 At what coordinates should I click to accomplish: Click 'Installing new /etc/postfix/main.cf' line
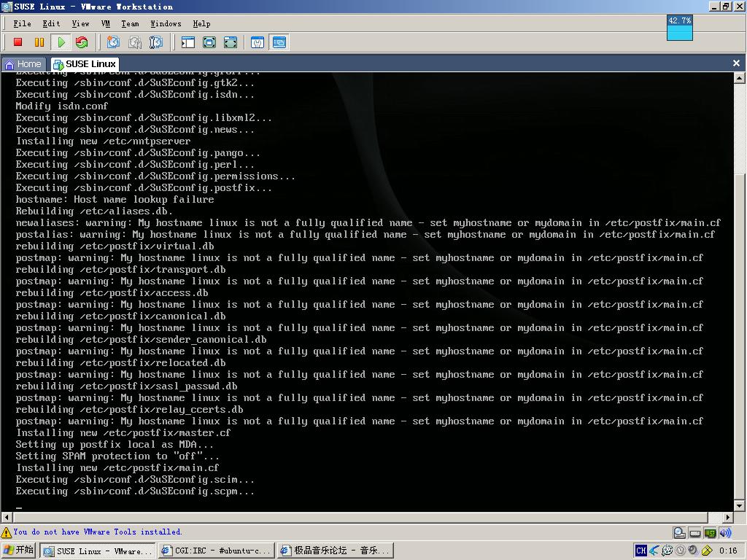pyautogui.click(x=117, y=467)
